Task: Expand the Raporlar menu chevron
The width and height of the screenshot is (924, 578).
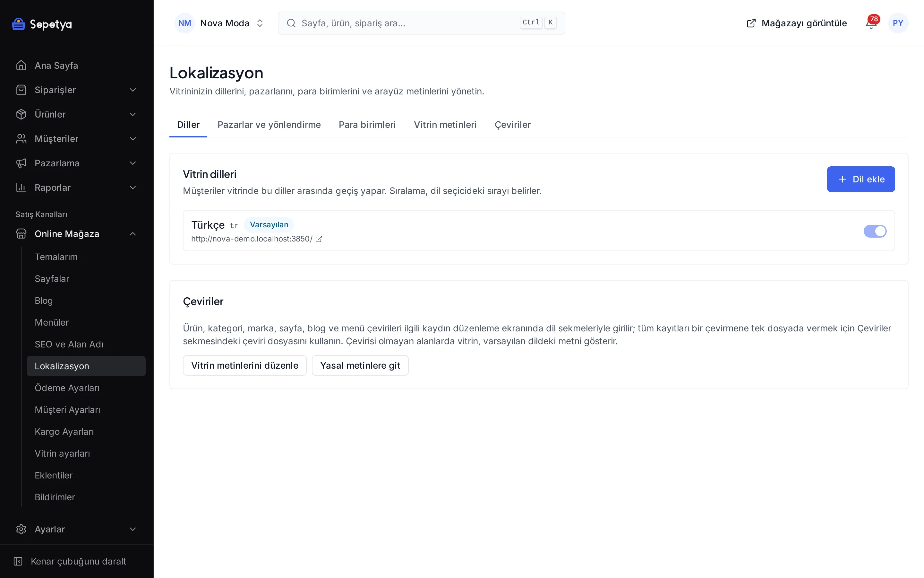Action: [x=133, y=188]
